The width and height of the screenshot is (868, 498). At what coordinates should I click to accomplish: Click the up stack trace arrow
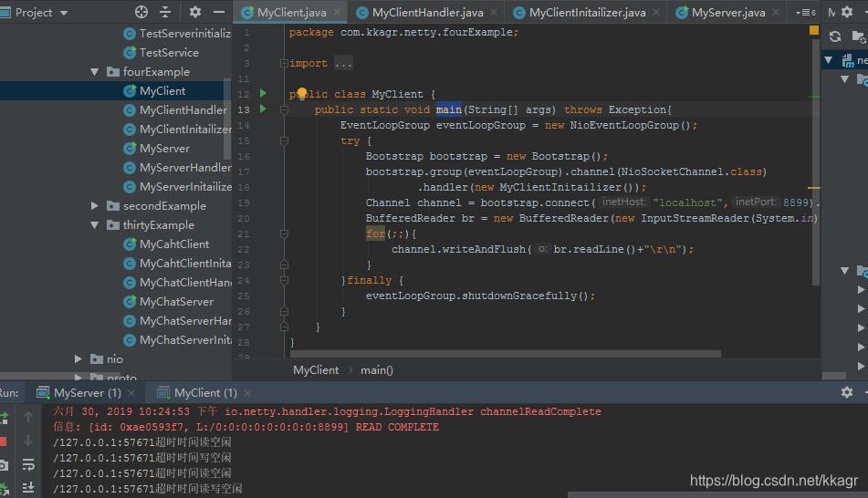28,417
